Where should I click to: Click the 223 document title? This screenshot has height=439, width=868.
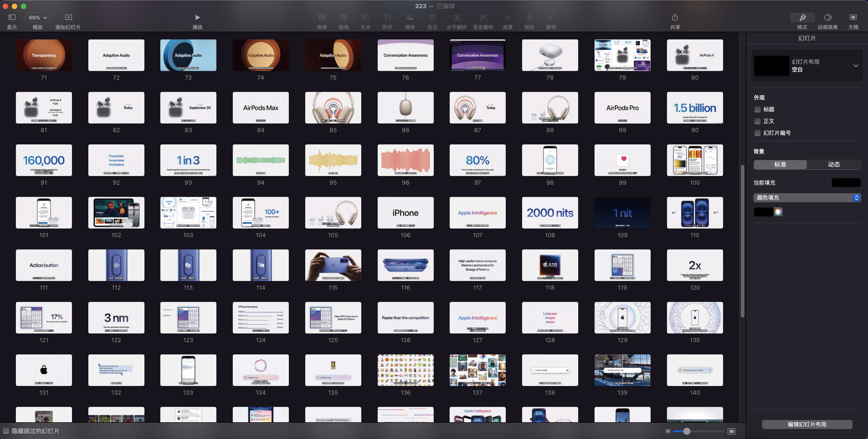(x=421, y=6)
